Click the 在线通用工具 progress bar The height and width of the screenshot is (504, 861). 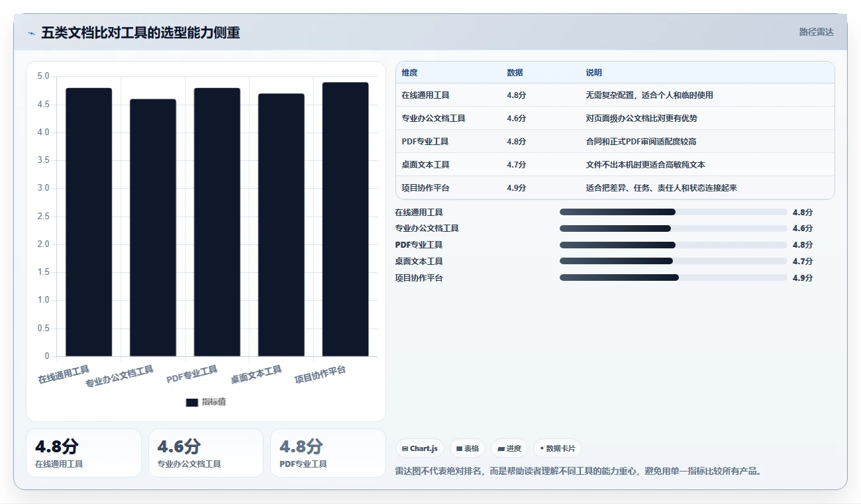(x=674, y=212)
